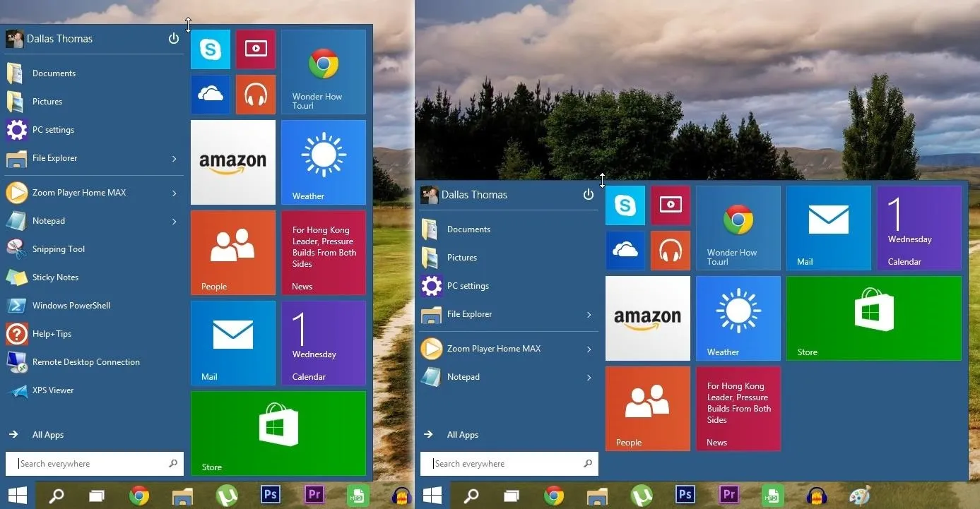
Task: Open the Music headphones tile in right Start menu
Action: [671, 251]
